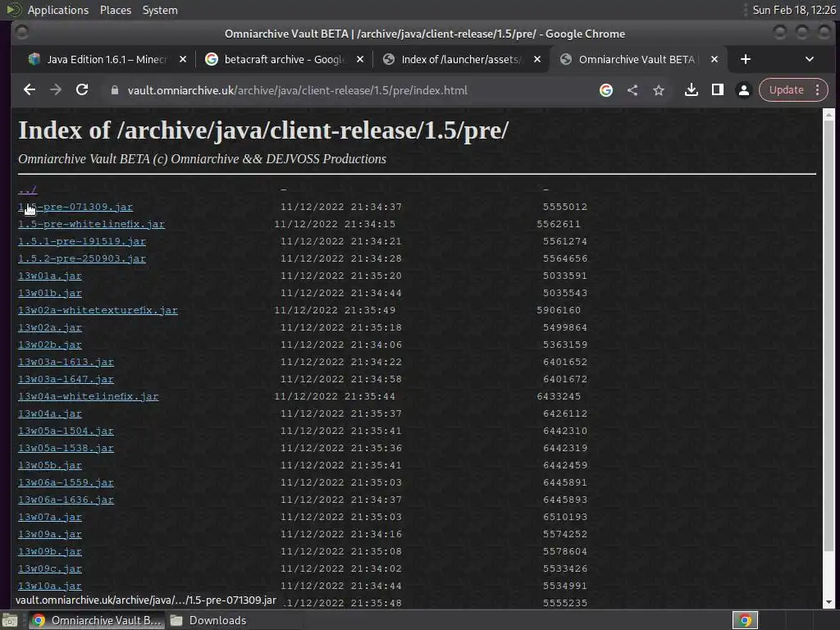840x630 pixels.
Task: Open the System menu
Action: point(160,10)
